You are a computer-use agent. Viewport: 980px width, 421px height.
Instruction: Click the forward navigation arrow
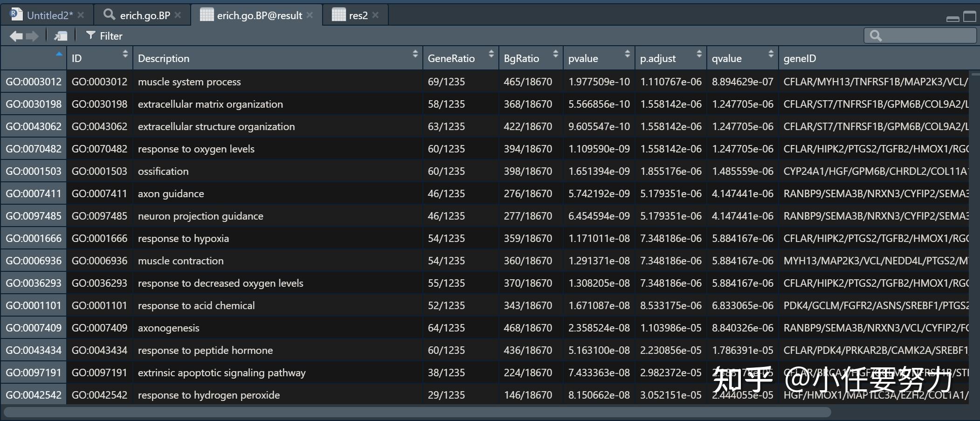32,36
